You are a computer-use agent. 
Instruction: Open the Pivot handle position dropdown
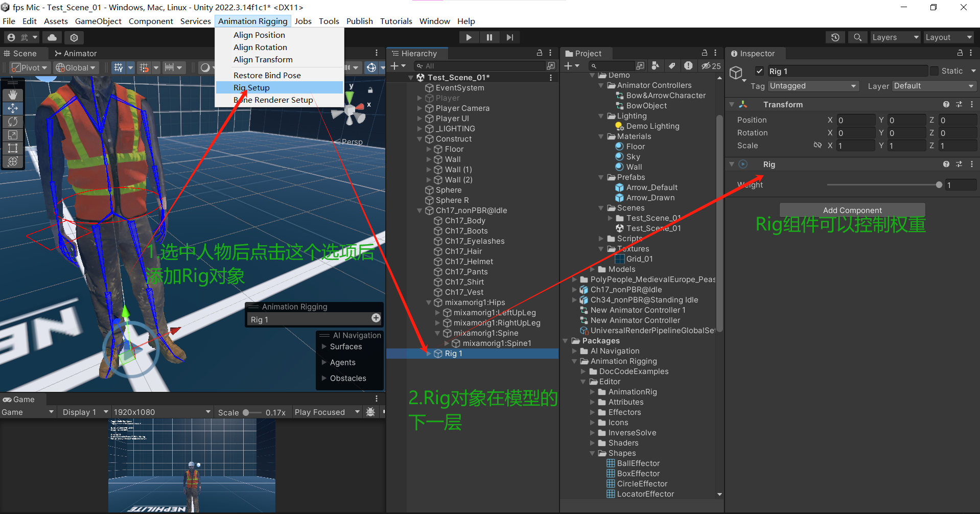30,67
